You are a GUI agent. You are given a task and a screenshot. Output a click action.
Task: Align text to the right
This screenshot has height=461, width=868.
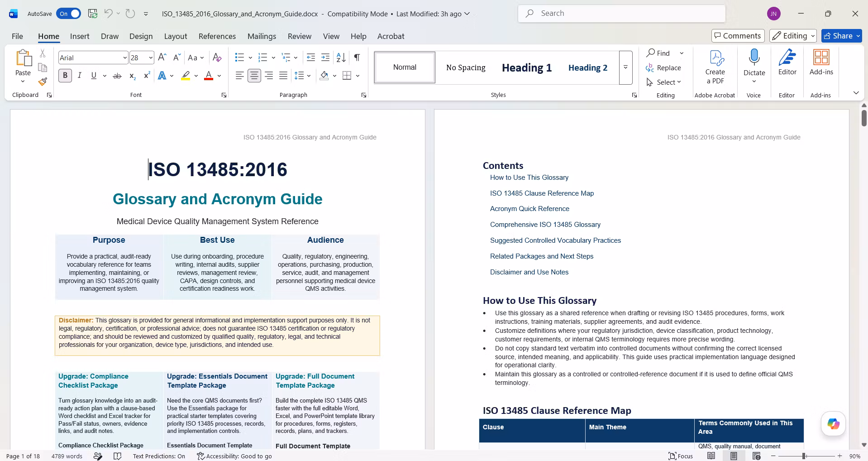pos(269,76)
